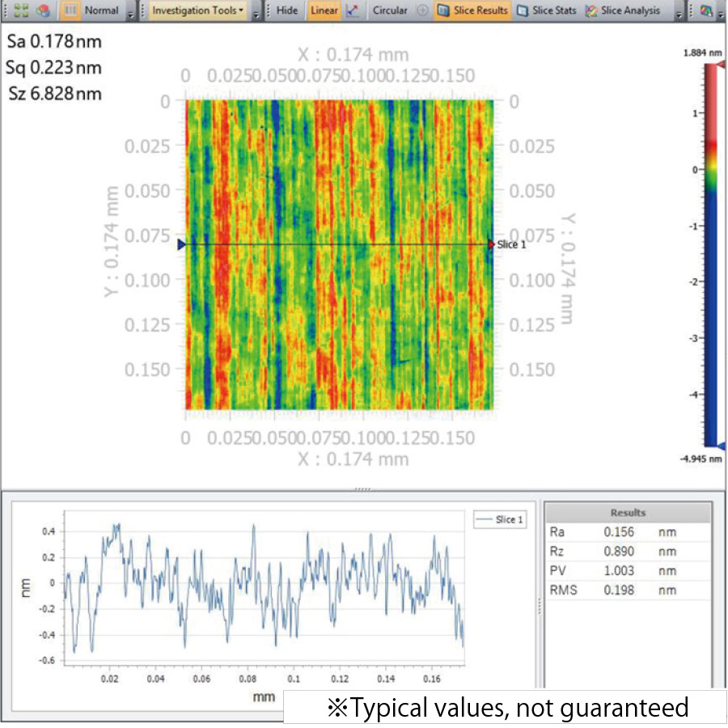Open Slice Analysis with the chart icon

coord(589,11)
